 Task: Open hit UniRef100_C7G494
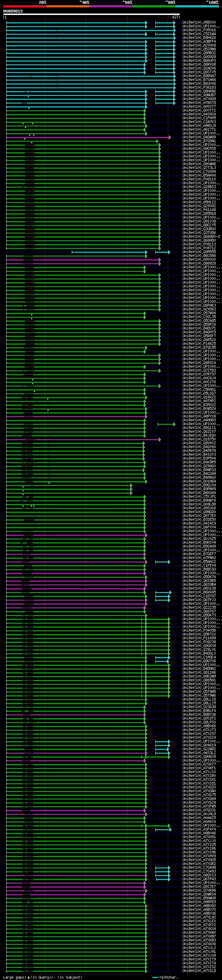[199, 172]
